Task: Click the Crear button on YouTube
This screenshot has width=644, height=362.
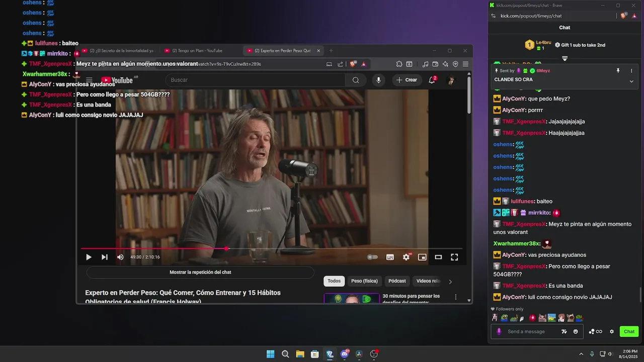Action: 407,80
